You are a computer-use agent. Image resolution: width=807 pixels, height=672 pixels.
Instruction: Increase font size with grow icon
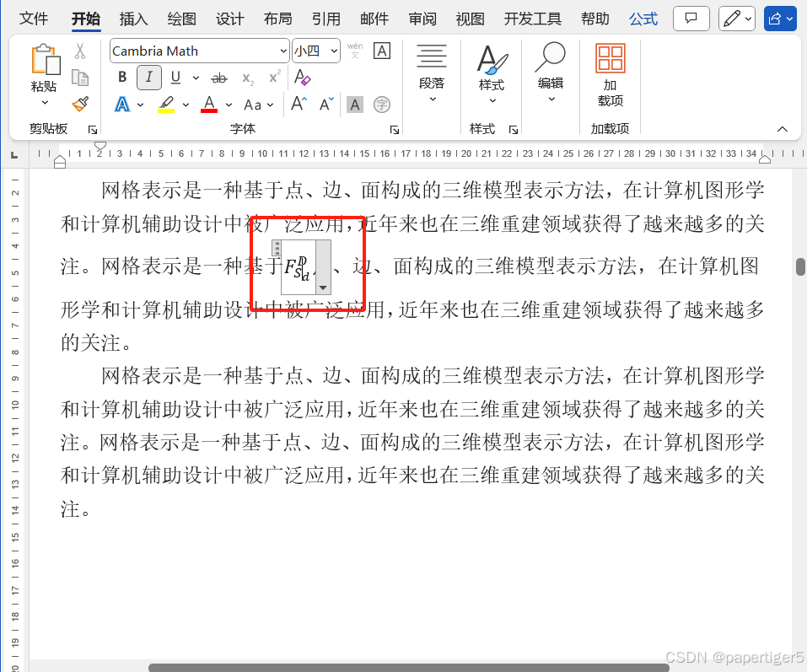tap(299, 104)
